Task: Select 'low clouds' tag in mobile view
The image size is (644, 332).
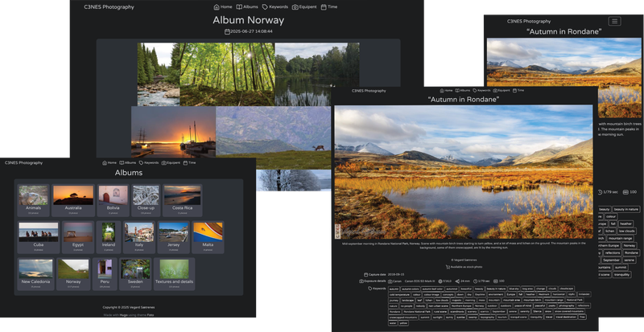Action: pos(627,231)
